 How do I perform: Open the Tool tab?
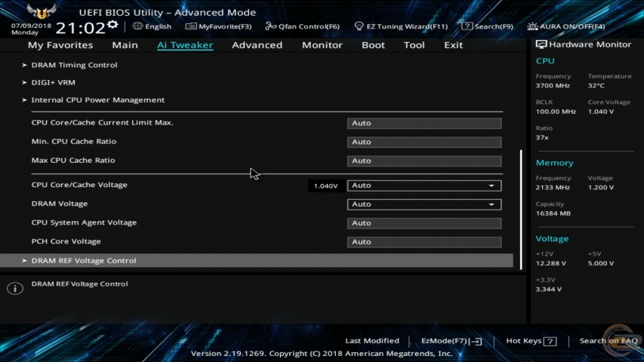[414, 44]
